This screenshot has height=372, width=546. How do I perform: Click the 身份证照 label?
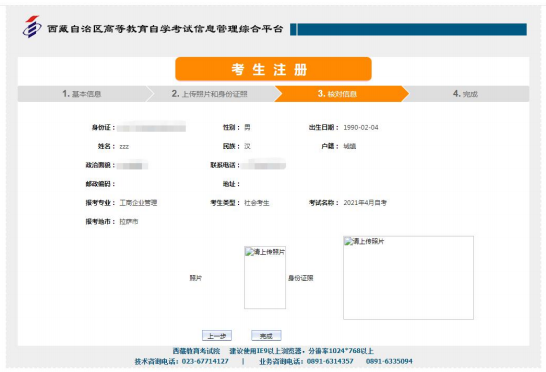pyautogui.click(x=301, y=278)
